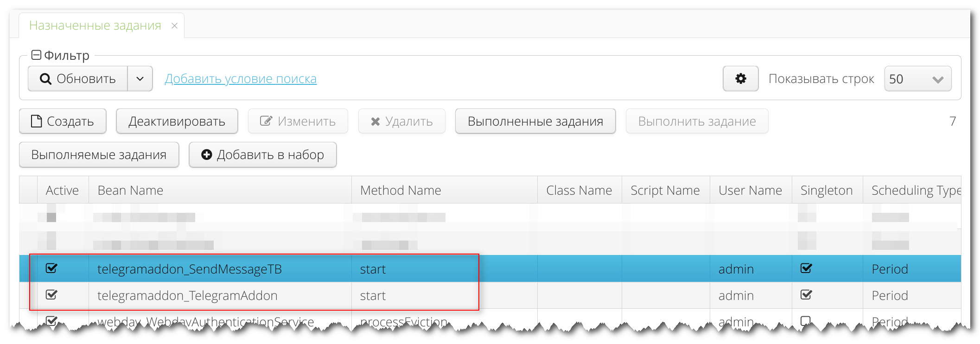
Task: Click the gear settings icon in filter
Action: click(740, 79)
